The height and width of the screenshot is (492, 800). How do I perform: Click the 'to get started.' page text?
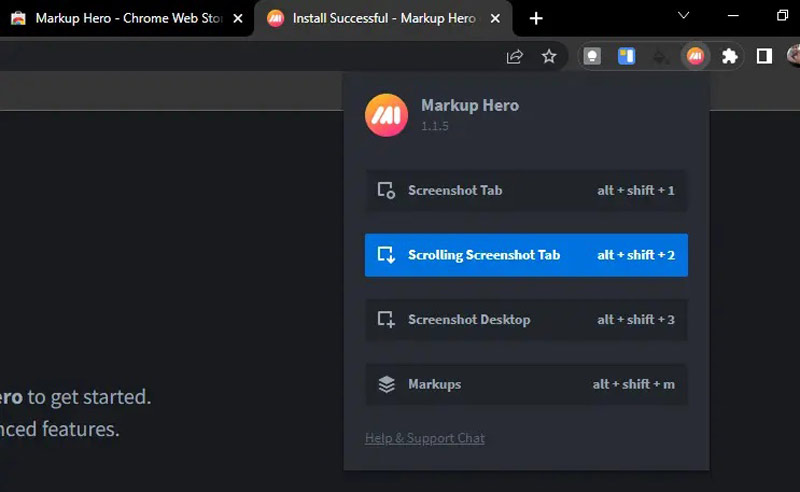[89, 397]
